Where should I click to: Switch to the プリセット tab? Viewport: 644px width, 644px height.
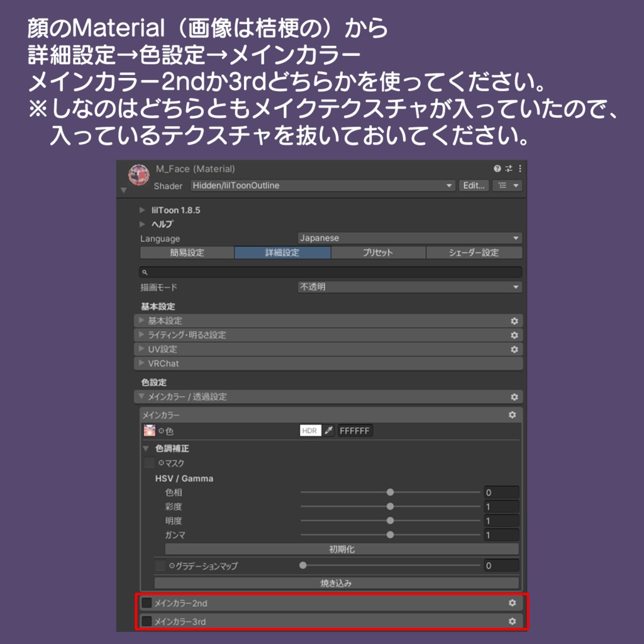coord(379,252)
